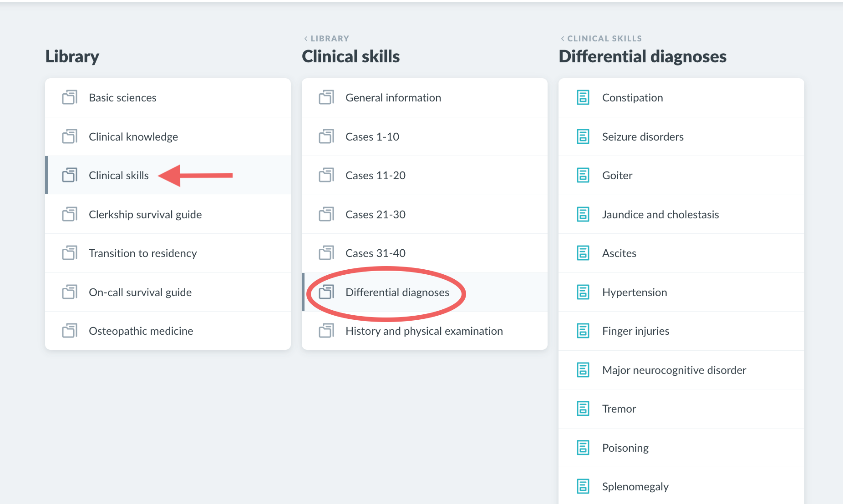The height and width of the screenshot is (504, 843).
Task: Open Transition to residency
Action: tap(168, 253)
